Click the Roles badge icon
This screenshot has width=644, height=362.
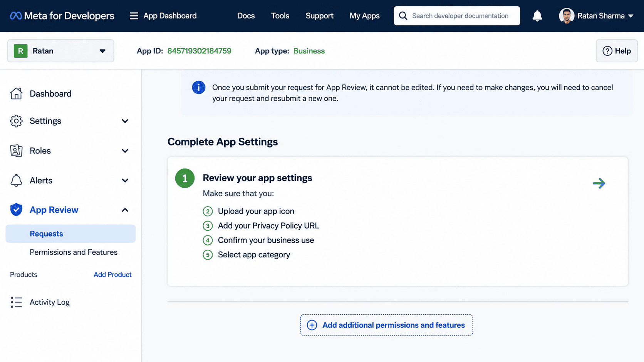[x=16, y=150]
